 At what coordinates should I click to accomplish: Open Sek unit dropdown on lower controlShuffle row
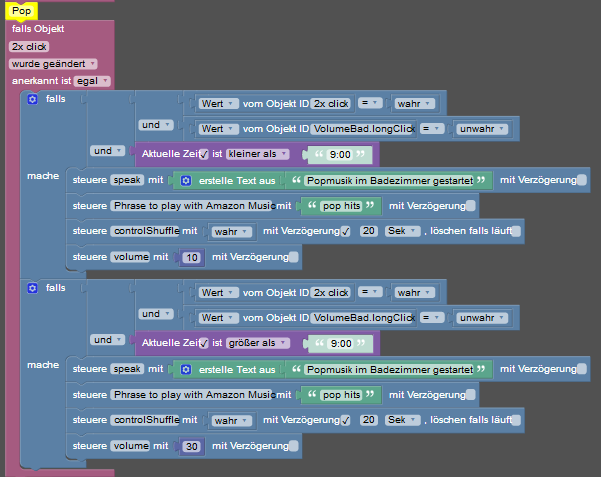[x=402, y=420]
